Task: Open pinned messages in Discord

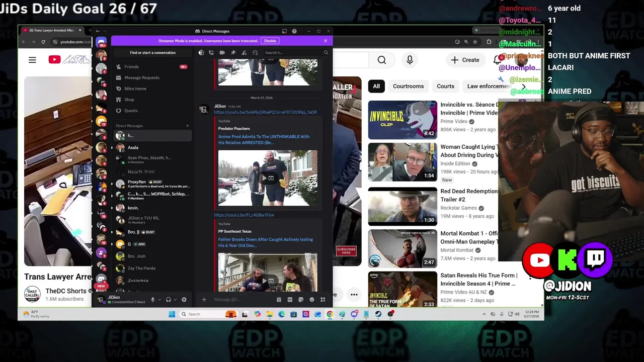Action: click(233, 52)
